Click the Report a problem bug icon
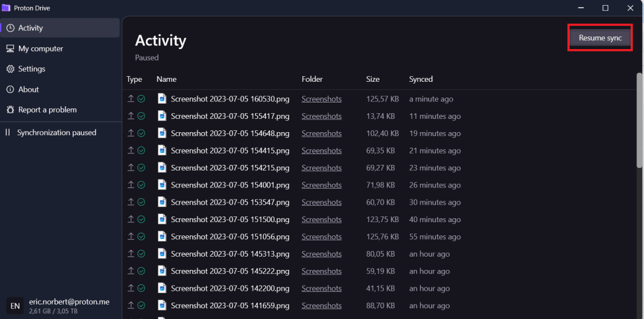 11,109
